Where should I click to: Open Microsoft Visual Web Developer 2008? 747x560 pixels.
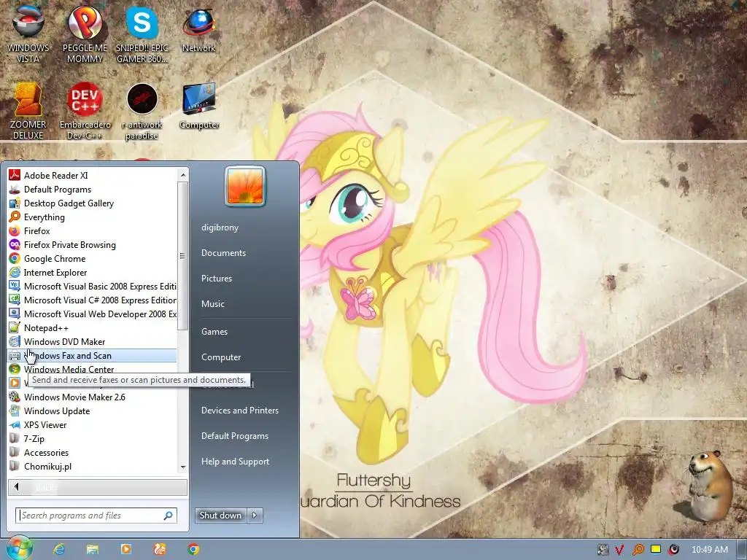[x=91, y=314]
